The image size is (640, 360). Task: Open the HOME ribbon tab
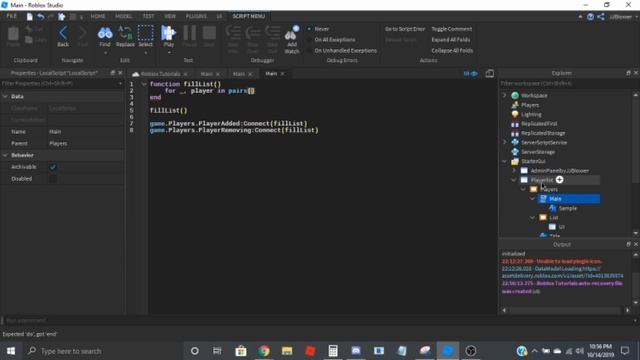[98, 16]
